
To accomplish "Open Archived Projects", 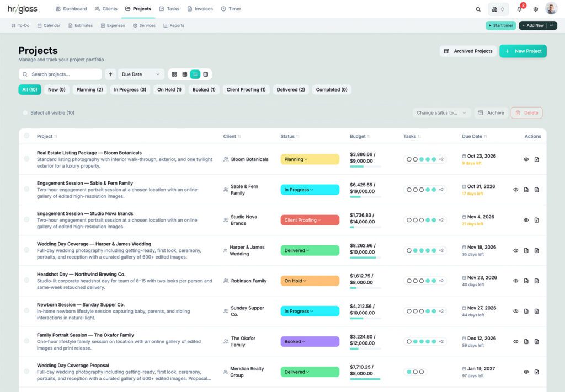I will click(468, 51).
